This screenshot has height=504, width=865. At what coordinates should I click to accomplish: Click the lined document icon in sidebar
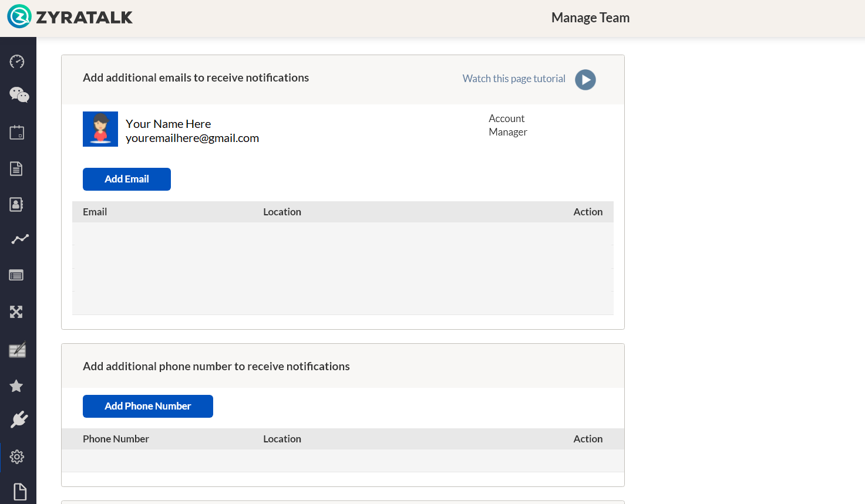(16, 169)
